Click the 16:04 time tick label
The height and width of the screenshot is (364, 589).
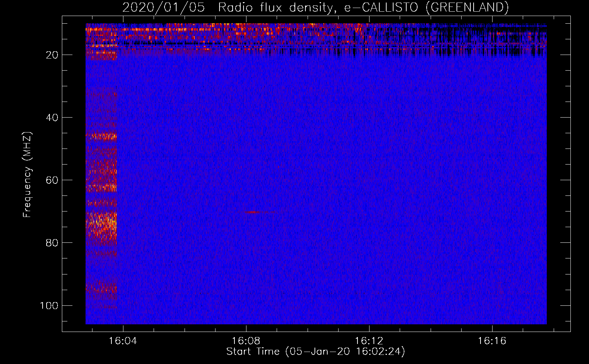(123, 341)
